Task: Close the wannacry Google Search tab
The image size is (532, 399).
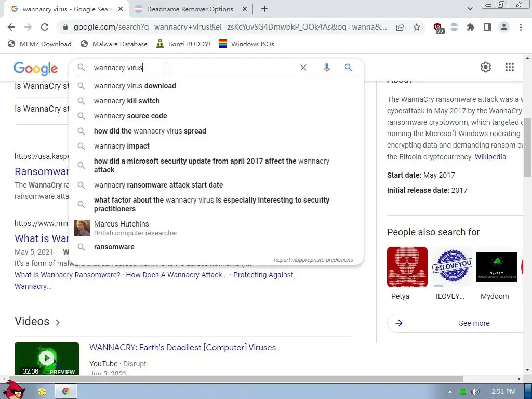Action: pyautogui.click(x=121, y=9)
